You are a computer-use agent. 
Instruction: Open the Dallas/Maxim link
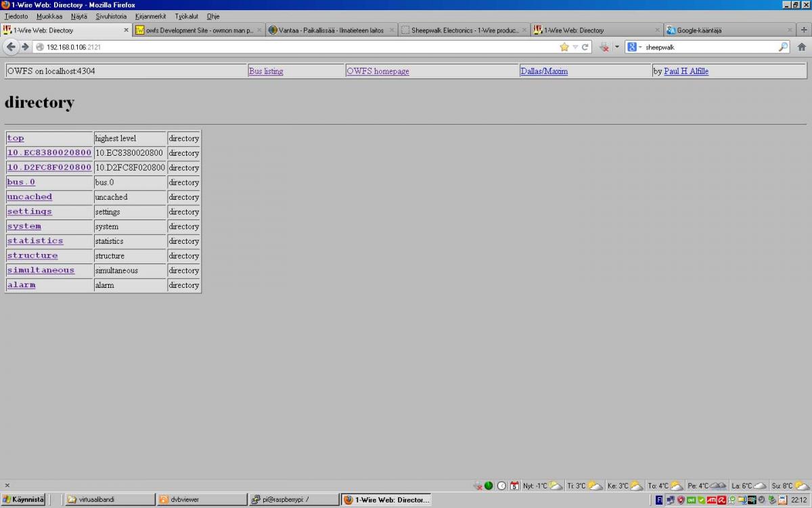point(544,71)
